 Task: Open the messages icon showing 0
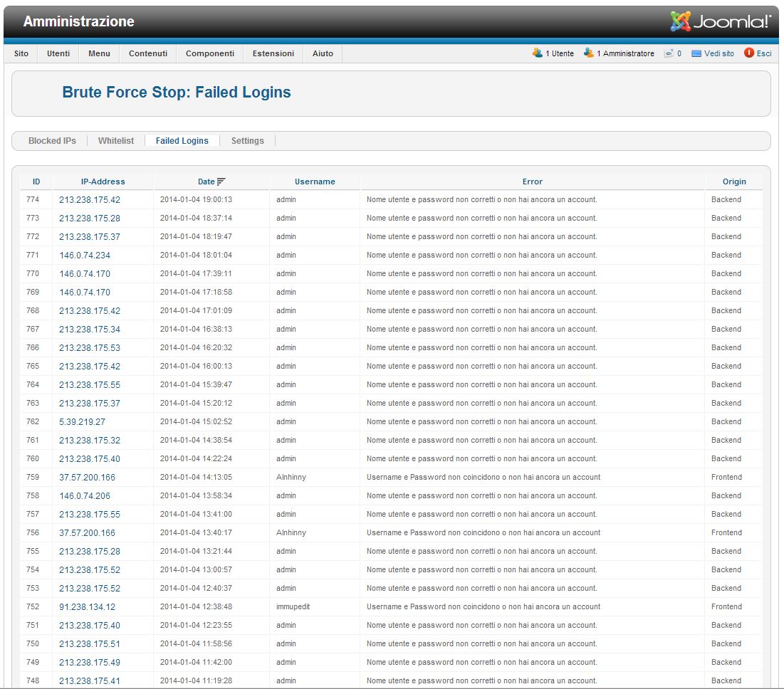tap(669, 53)
